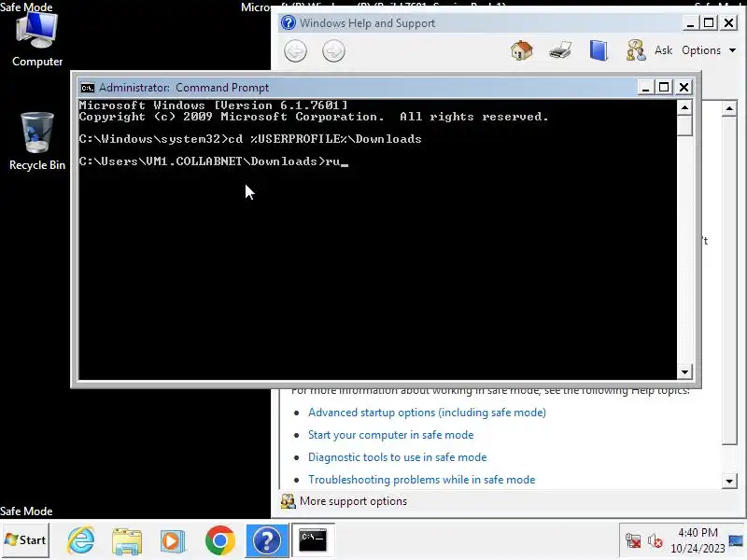This screenshot has width=747, height=560.
Task: Click the Forward arrow in Help and Support
Action: pyautogui.click(x=333, y=51)
